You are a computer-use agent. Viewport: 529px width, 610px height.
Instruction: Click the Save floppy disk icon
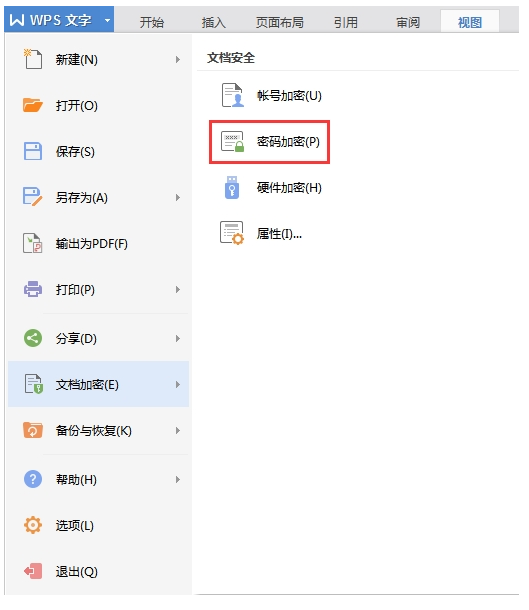(33, 151)
